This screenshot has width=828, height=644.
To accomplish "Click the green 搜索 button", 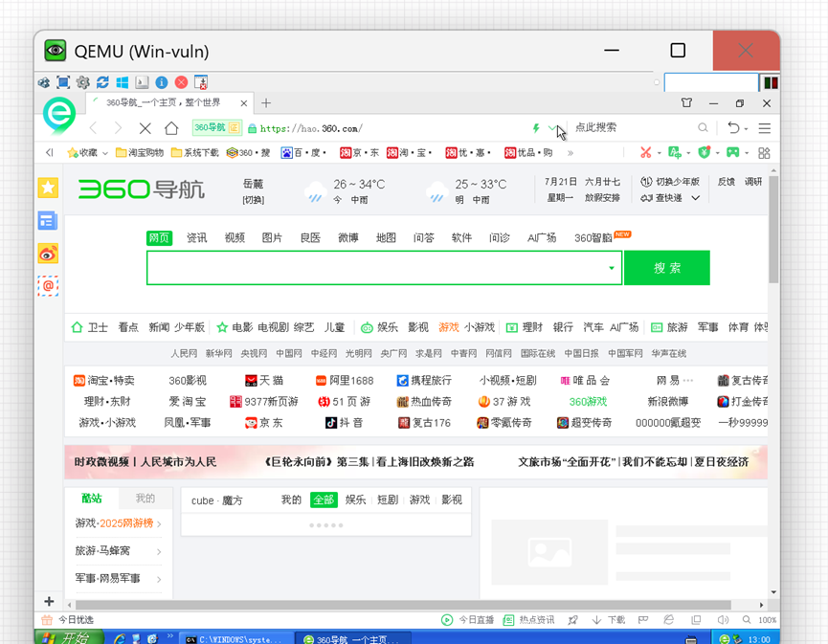I will click(667, 268).
